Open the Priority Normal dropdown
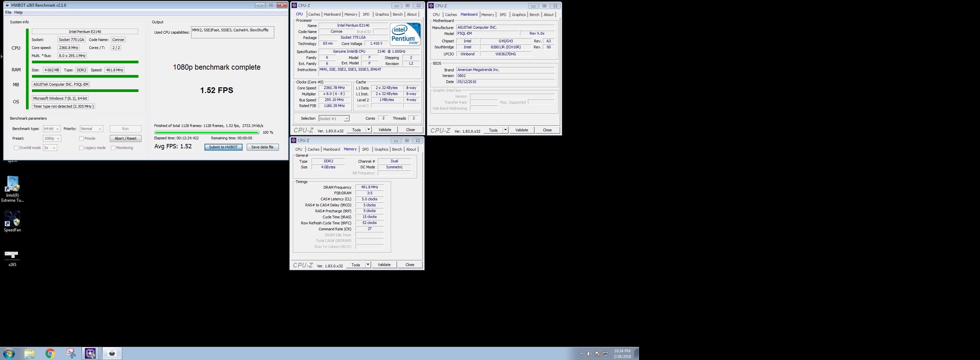The width and height of the screenshot is (980, 360). point(91,129)
